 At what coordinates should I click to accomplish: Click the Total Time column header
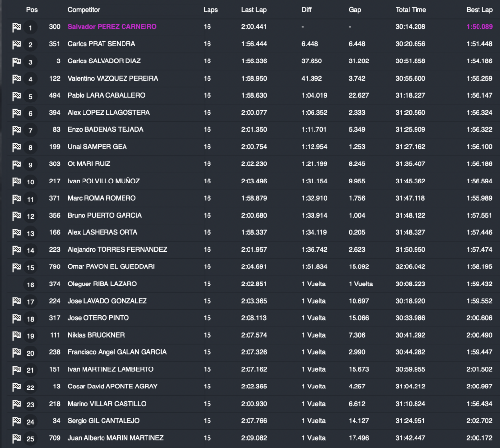(410, 10)
